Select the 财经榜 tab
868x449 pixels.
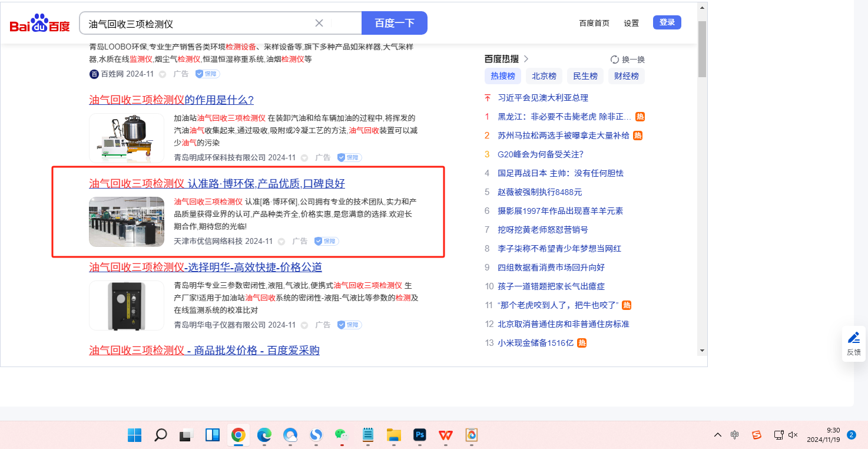click(626, 76)
